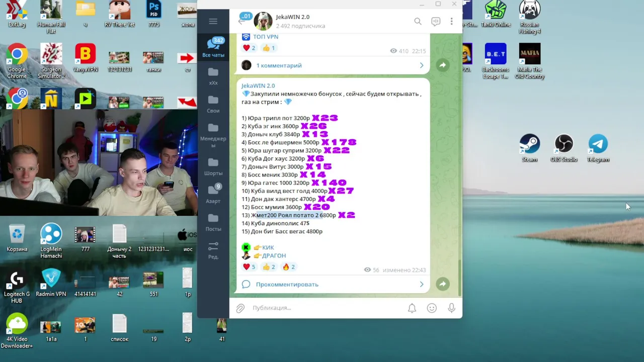
Task: Select the Telegram desktop shortcut
Action: point(598,148)
